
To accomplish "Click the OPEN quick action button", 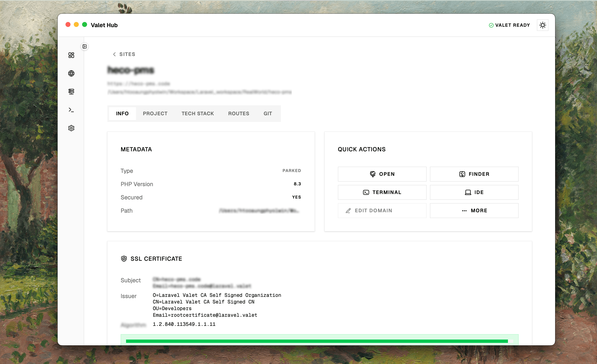I will pyautogui.click(x=382, y=174).
